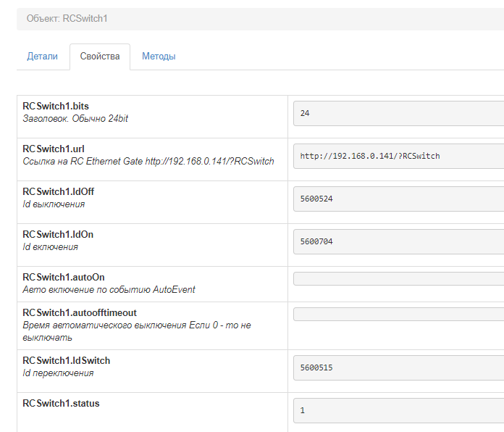Viewport: 504px width, 432px height.
Task: Switch to the Методы tab
Action: 159,57
